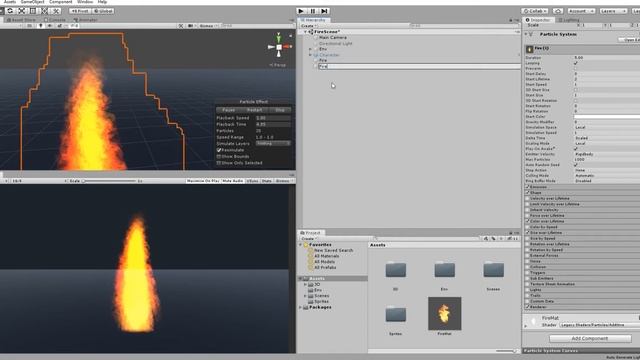Open the Help menu

[x=102, y=2]
